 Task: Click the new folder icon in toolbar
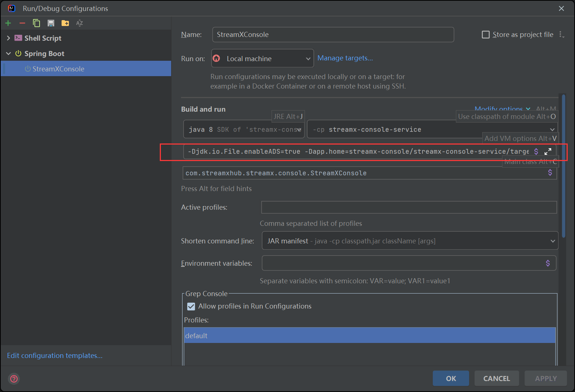[65, 23]
